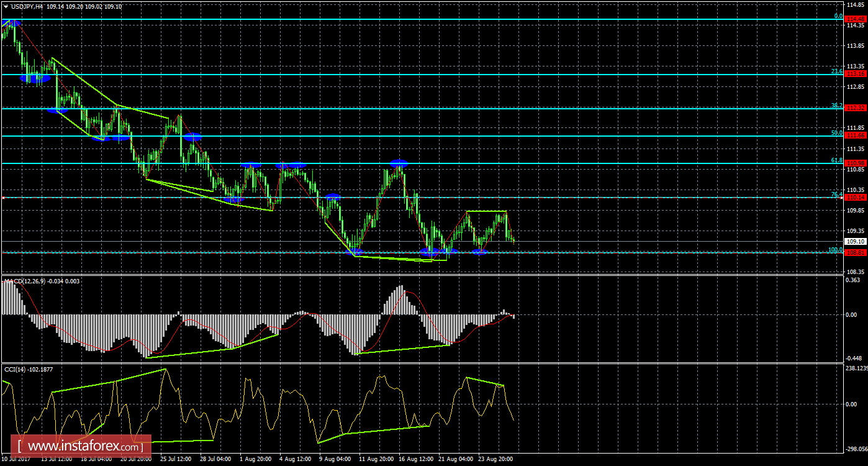Click the 10 Jul 2017 date label
The height and width of the screenshot is (466, 868).
click(x=17, y=459)
